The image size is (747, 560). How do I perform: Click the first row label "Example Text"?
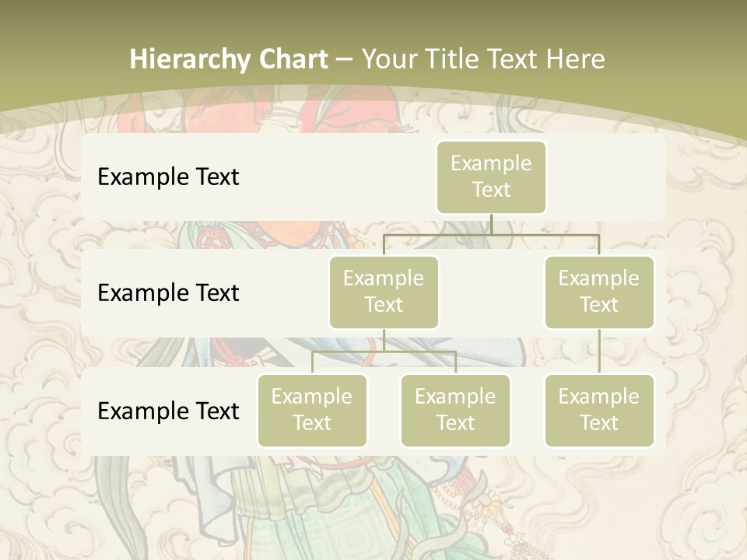(x=168, y=177)
